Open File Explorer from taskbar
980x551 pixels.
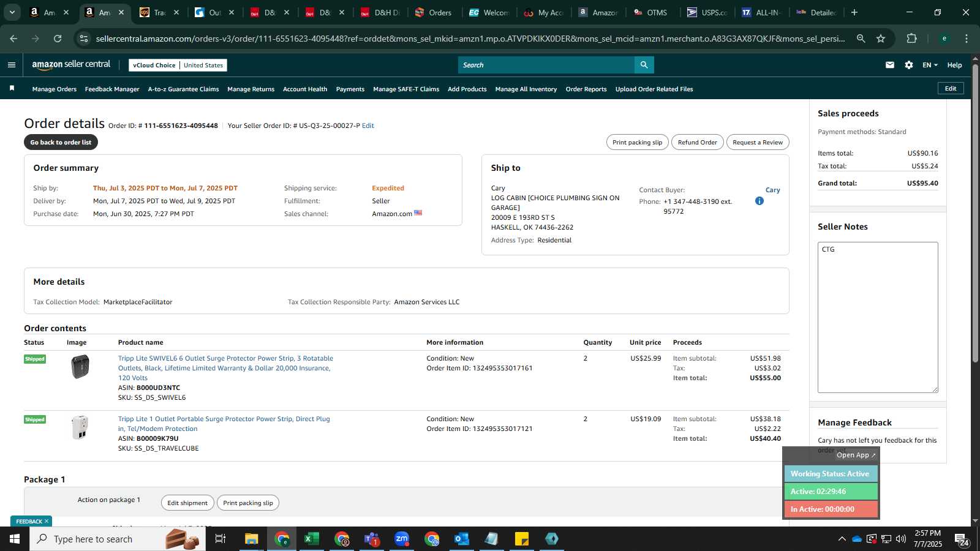point(252,539)
